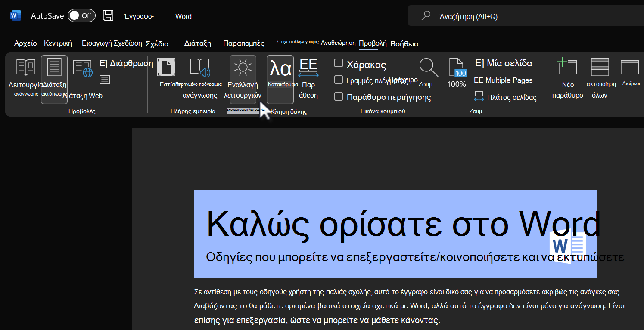The width and height of the screenshot is (644, 330).
Task: Switch to Διάρθρωση outline view
Action: coord(127,64)
